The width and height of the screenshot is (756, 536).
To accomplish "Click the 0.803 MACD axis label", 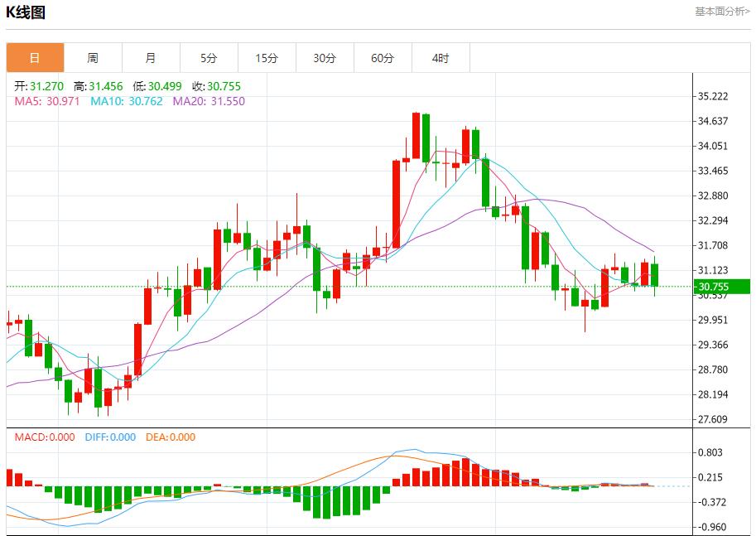I will click(711, 452).
